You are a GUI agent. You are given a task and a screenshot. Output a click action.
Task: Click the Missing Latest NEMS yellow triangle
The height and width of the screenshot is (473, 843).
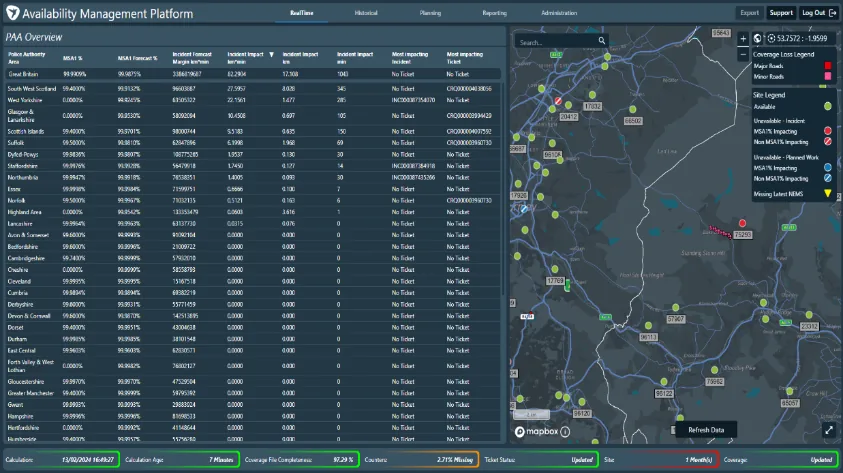[x=828, y=194]
